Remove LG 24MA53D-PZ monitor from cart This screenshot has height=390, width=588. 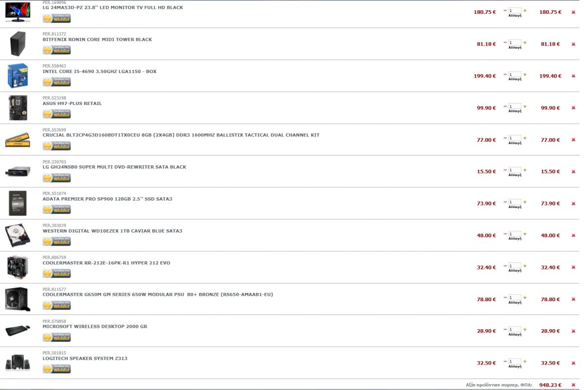tap(573, 12)
